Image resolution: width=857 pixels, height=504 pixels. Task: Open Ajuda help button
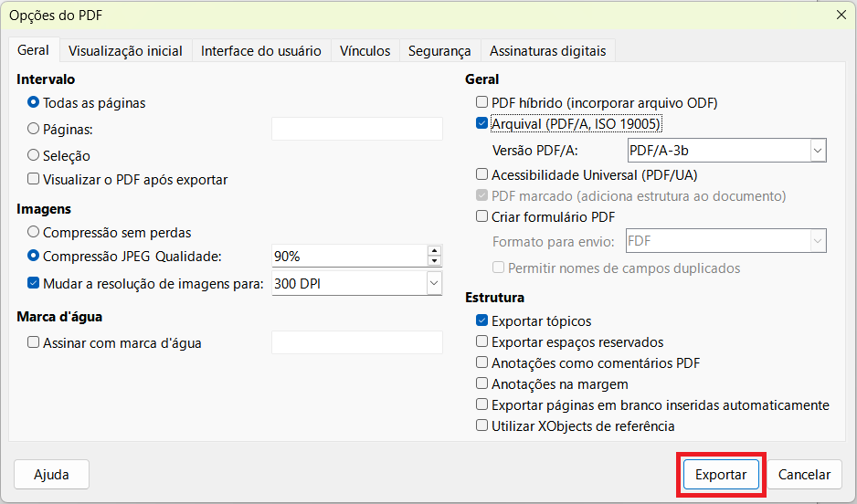[x=52, y=475]
